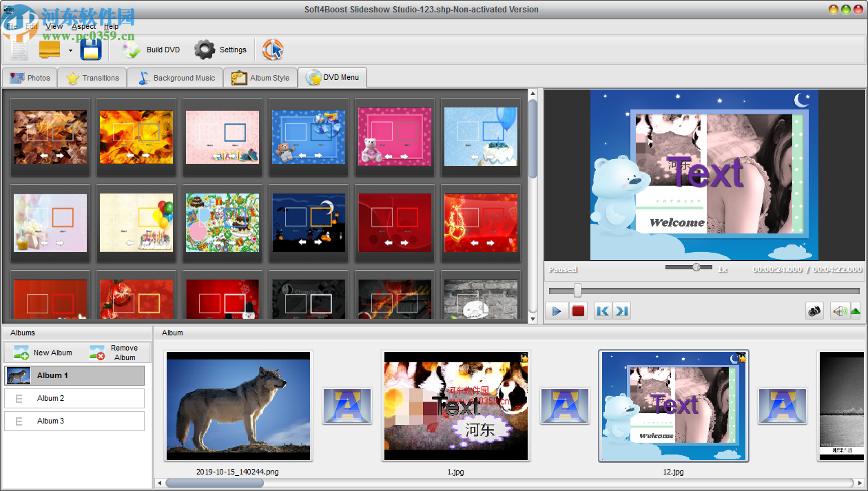The image size is (868, 491).
Task: Select Album 3 in the Albums list
Action: [74, 420]
